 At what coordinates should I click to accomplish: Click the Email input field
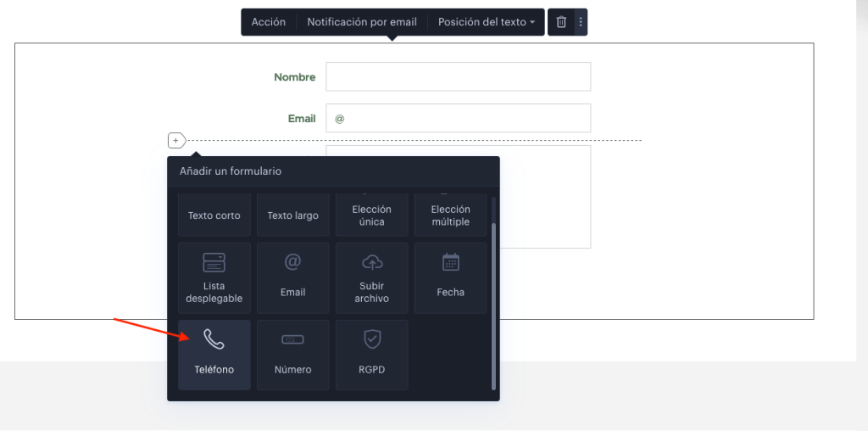[x=459, y=118]
